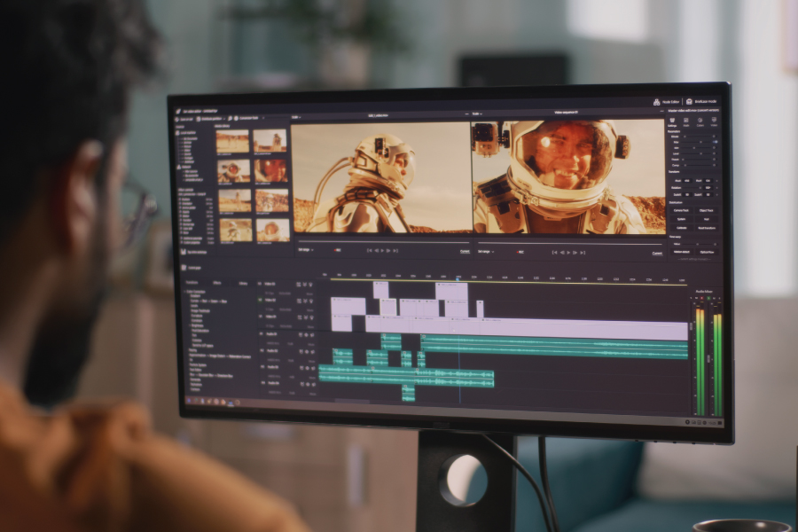The width and height of the screenshot is (798, 532).
Task: Click the Save toolbar icon at top left
Action: (x=176, y=119)
